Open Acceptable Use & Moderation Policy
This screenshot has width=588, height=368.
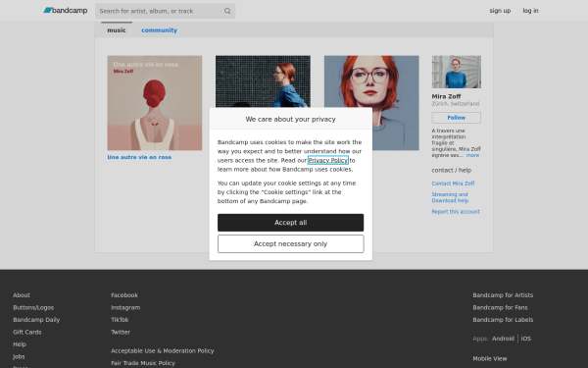(163, 350)
